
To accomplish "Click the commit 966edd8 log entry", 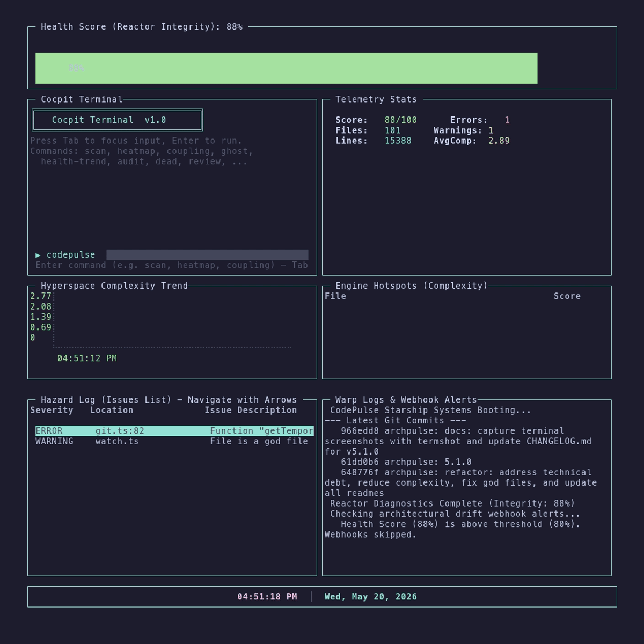I will click(458, 441).
